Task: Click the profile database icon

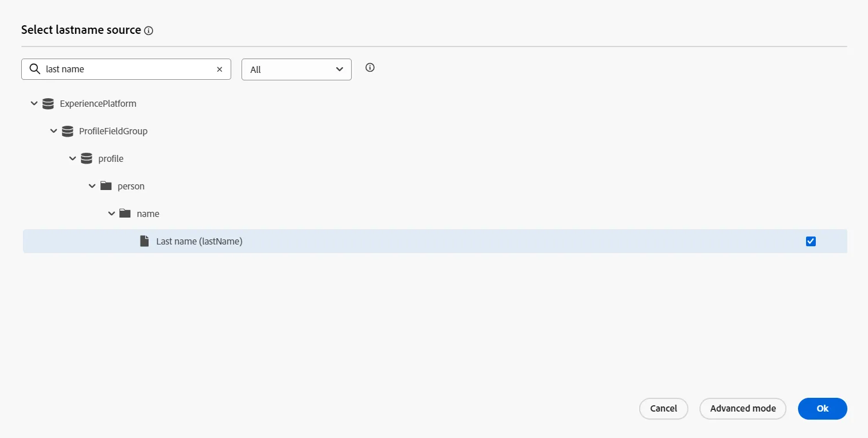Action: [x=87, y=158]
